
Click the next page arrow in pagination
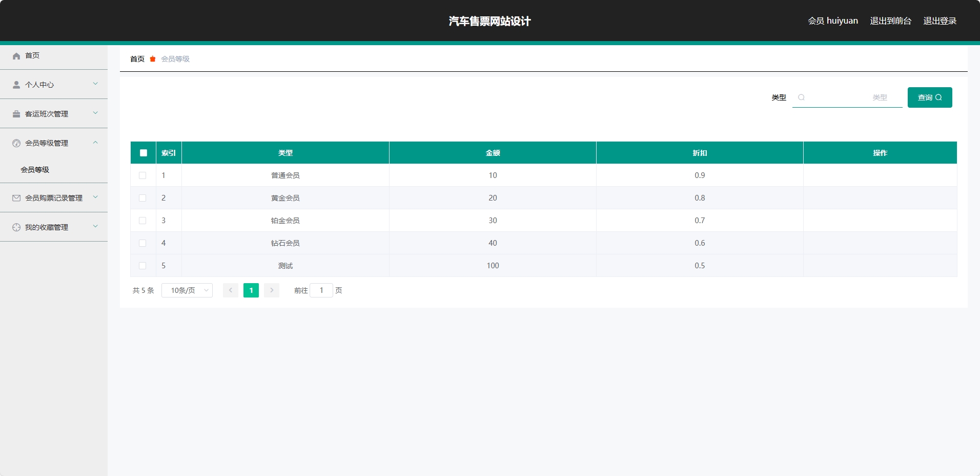coord(271,290)
